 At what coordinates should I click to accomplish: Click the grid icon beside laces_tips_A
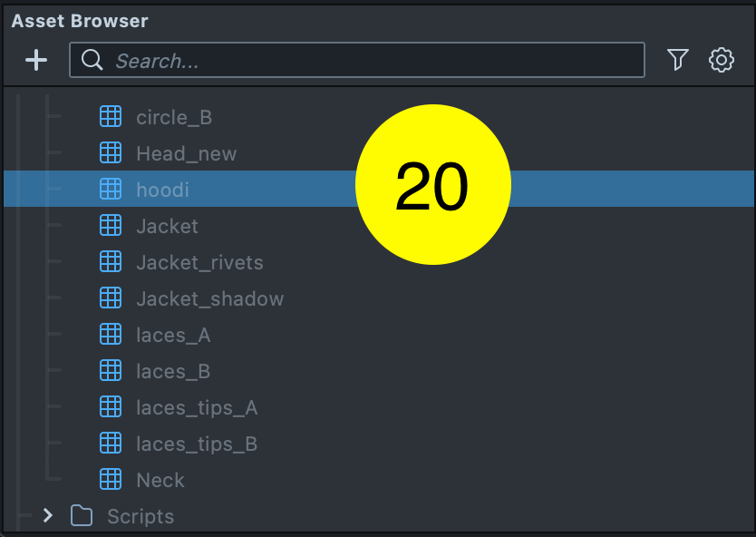(x=111, y=407)
